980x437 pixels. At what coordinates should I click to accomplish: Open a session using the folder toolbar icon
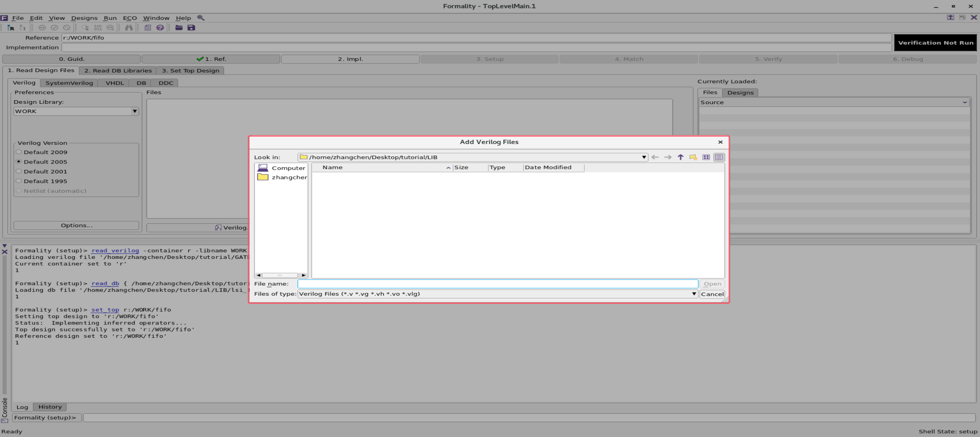[179, 28]
